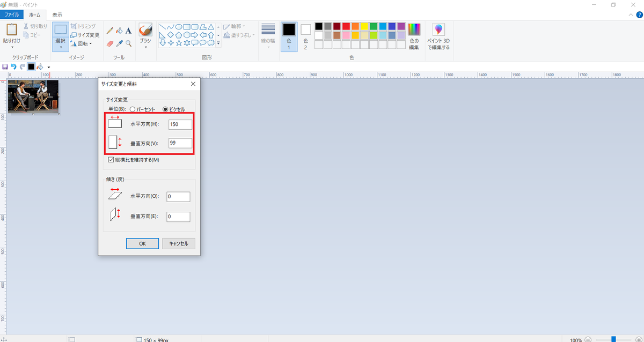The width and height of the screenshot is (644, 342).
Task: Switch to the View (表示) tab
Action: pos(57,14)
